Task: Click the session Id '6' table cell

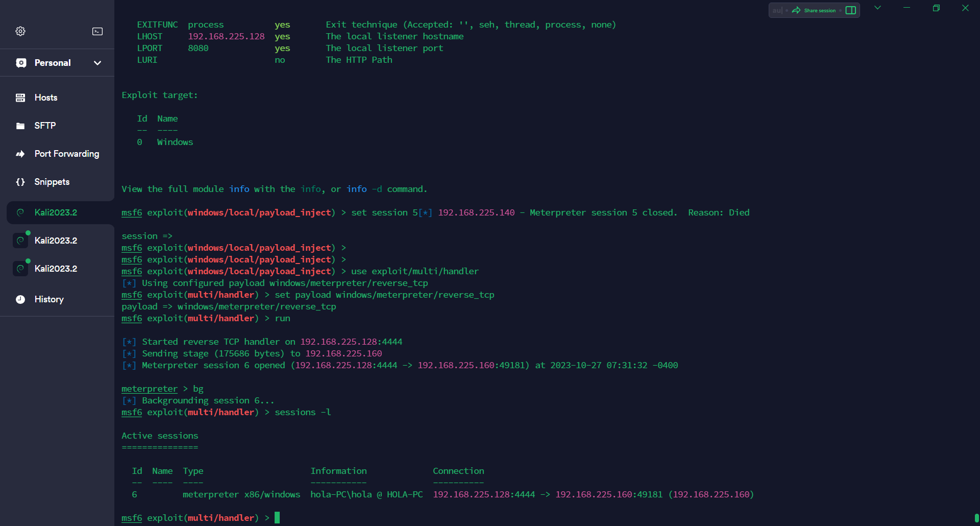Action: tap(134, 494)
